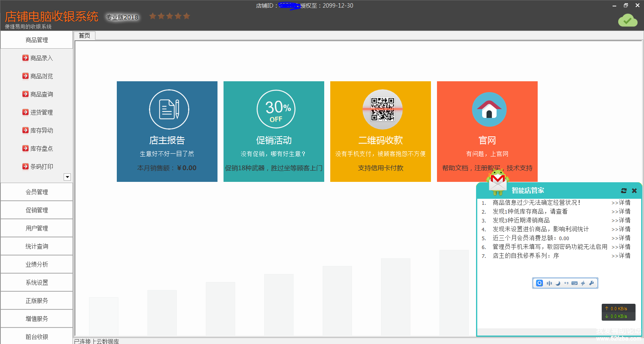Click the 30% OFF promotion icon
This screenshot has height=344, width=644.
[x=276, y=109]
